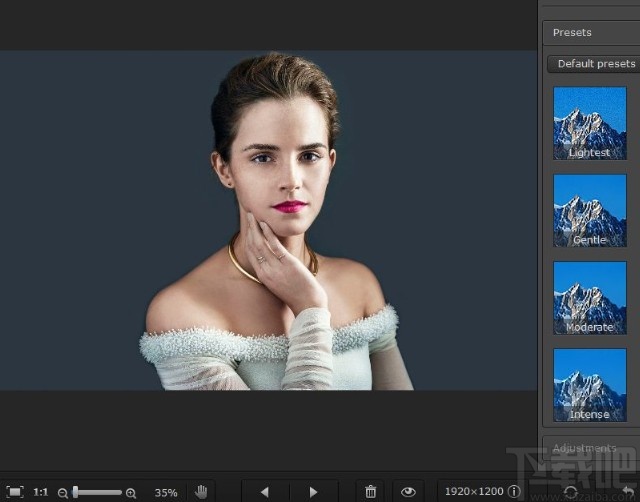Choose the Moderate preset

point(590,297)
